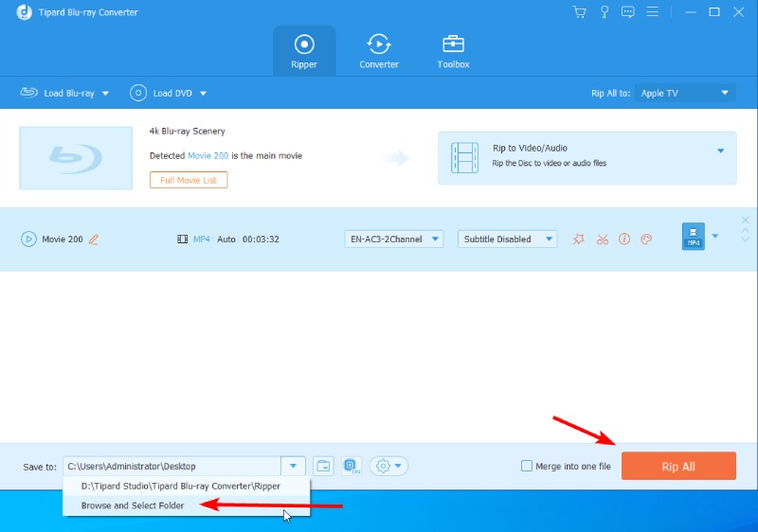Image resolution: width=758 pixels, height=532 pixels.
Task: Click the film strip format icon
Action: click(182, 239)
